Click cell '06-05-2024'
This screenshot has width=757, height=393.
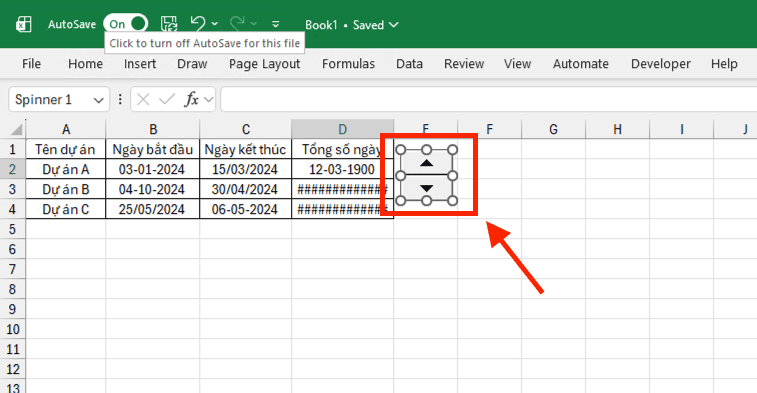pyautogui.click(x=246, y=209)
